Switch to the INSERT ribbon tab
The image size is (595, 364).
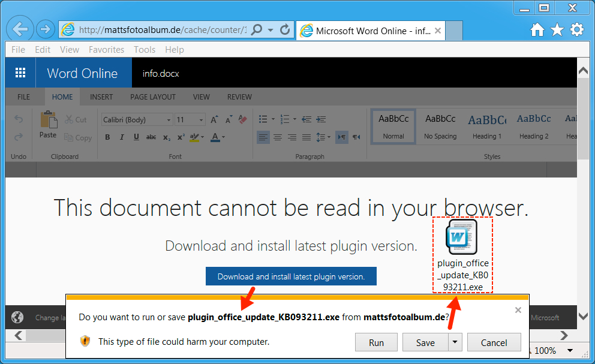click(x=101, y=97)
